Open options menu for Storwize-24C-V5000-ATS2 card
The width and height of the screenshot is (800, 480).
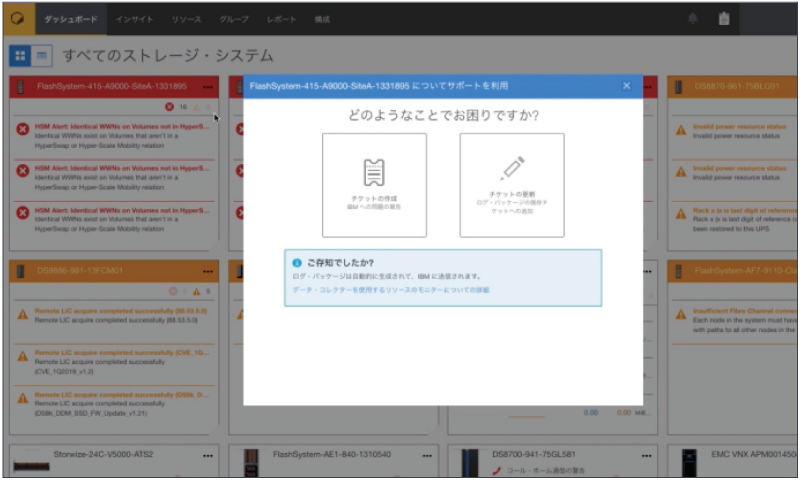(208, 456)
